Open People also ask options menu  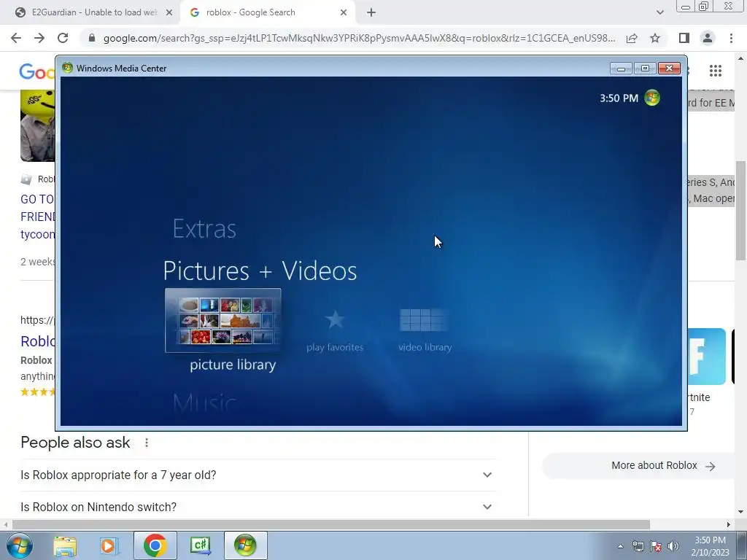(147, 443)
